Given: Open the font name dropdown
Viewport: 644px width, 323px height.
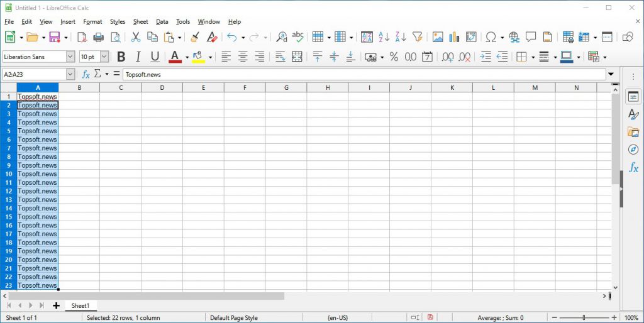Looking at the screenshot, I should 70,57.
